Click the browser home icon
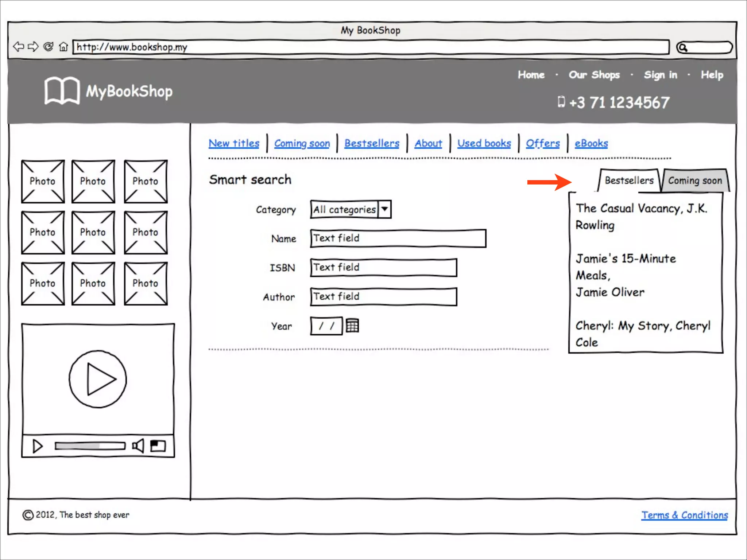Viewport: 747px width, 560px height. [63, 47]
